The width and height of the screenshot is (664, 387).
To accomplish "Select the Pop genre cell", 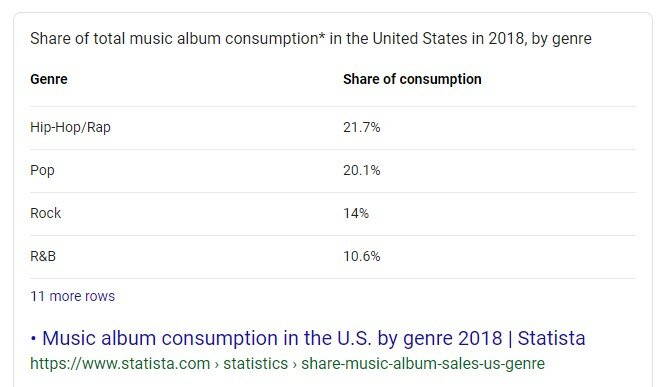I will click(x=42, y=170).
